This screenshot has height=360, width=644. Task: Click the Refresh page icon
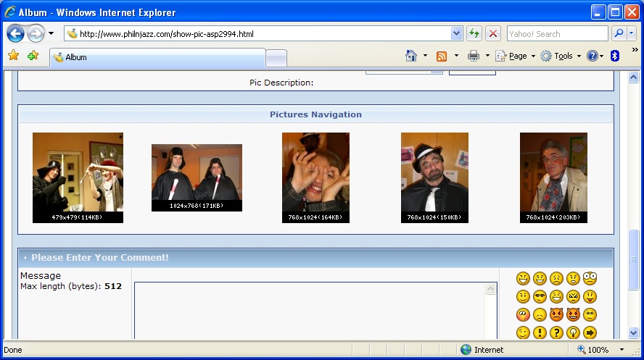coord(474,33)
